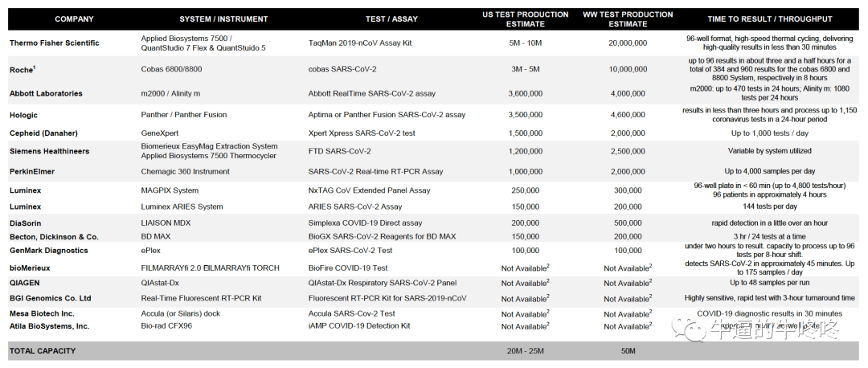
Task: Select the Becton, Dickinson & Co. cell
Action: (55, 237)
